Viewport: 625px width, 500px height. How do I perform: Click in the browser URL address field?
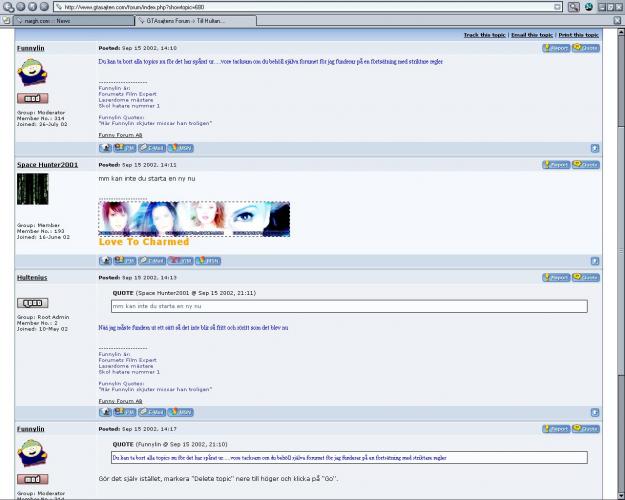300,6
